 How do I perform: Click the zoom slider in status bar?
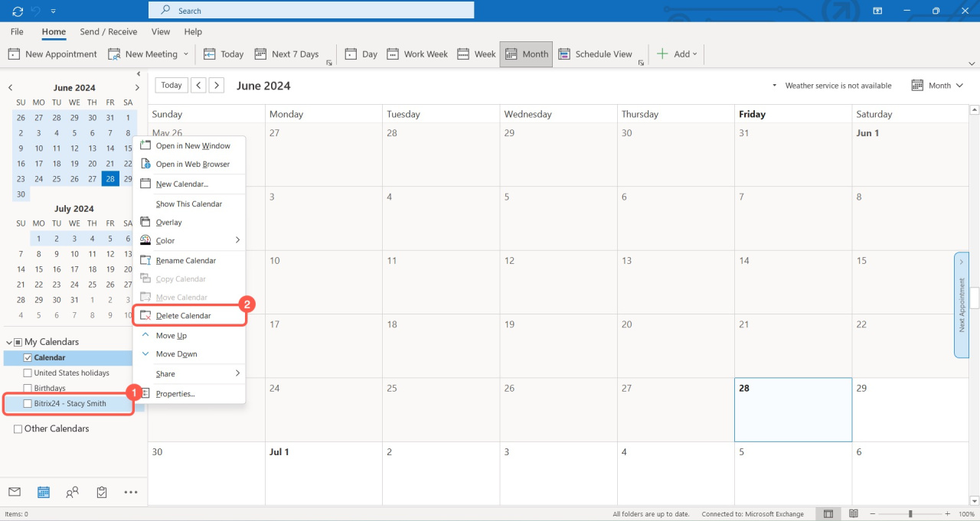(x=910, y=514)
